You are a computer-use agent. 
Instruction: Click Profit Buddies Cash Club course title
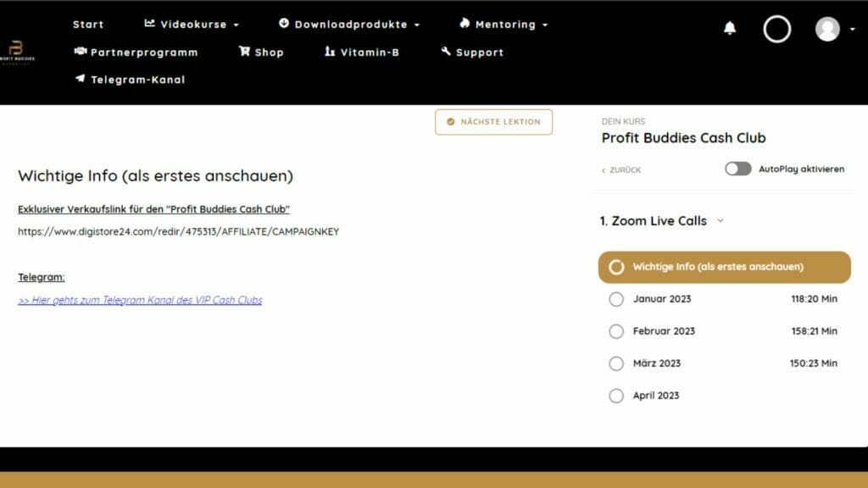(684, 138)
